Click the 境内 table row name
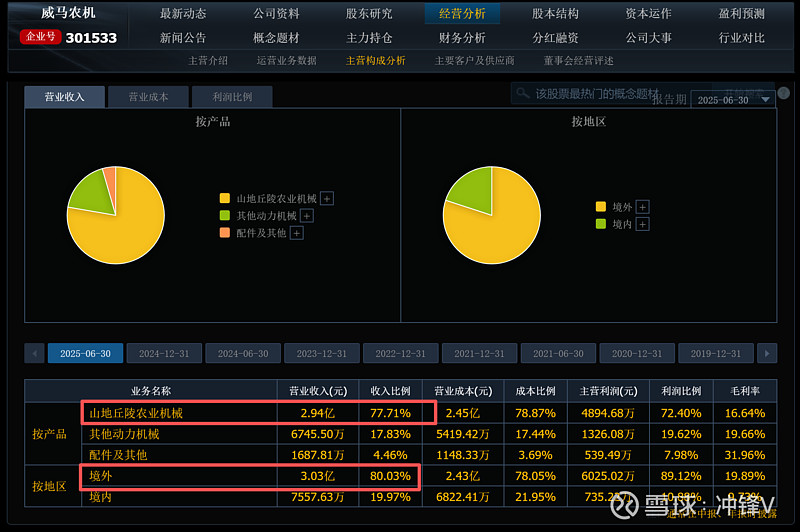The image size is (800, 532). pyautogui.click(x=101, y=497)
